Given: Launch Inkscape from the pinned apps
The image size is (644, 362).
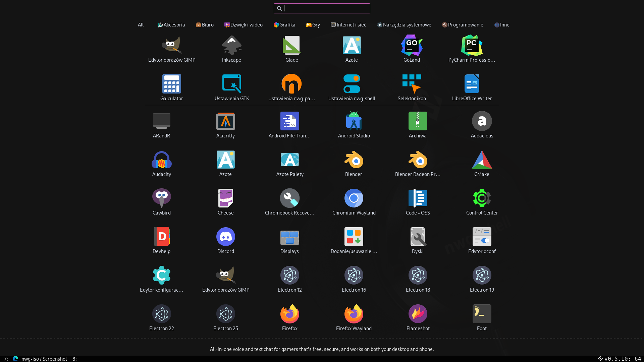Looking at the screenshot, I should pyautogui.click(x=231, y=46).
